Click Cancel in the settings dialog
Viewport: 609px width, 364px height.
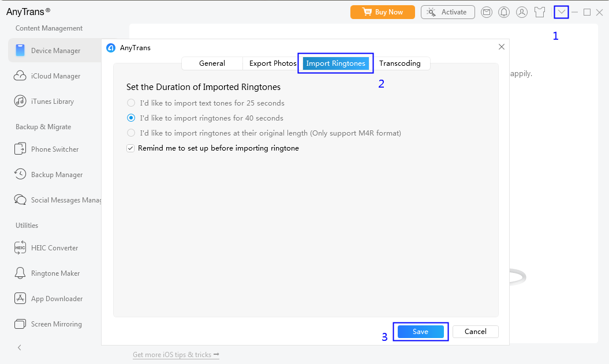[476, 331]
